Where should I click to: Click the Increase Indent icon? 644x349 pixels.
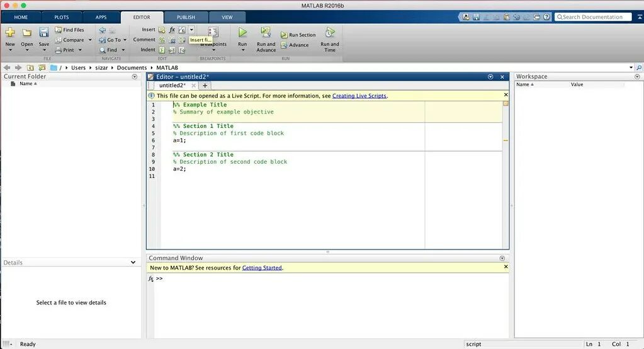coord(172,50)
